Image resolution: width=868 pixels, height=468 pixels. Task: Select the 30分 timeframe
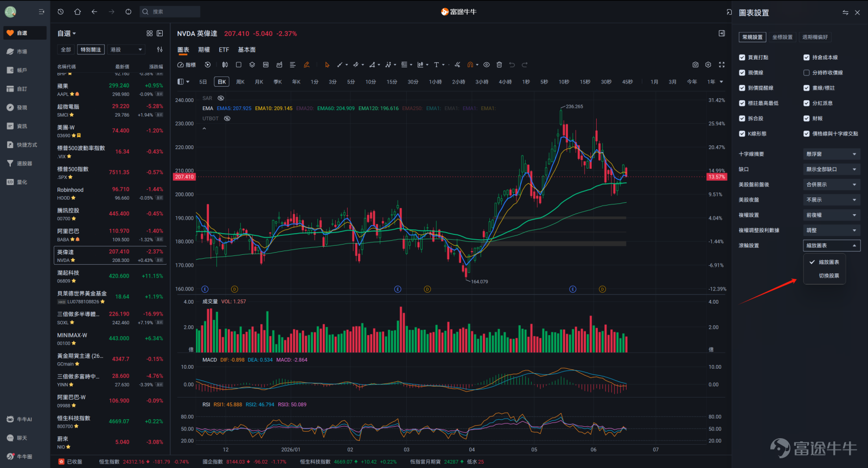413,82
